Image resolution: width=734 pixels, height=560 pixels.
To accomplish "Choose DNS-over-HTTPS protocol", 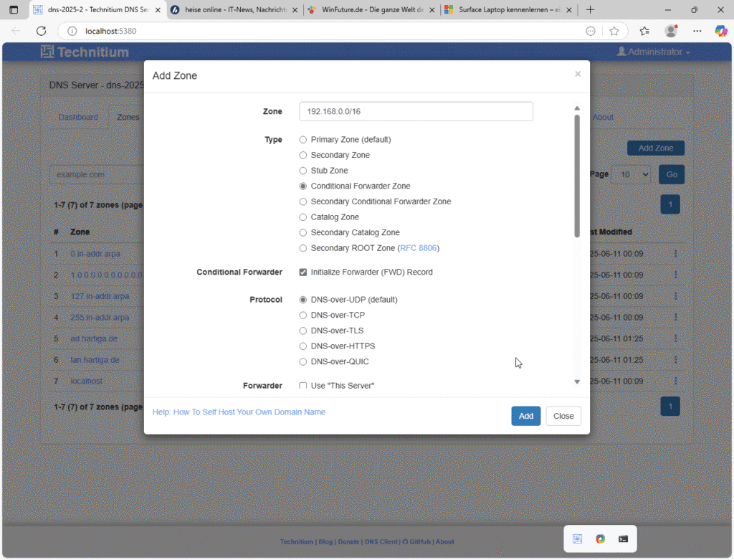I will click(x=303, y=346).
